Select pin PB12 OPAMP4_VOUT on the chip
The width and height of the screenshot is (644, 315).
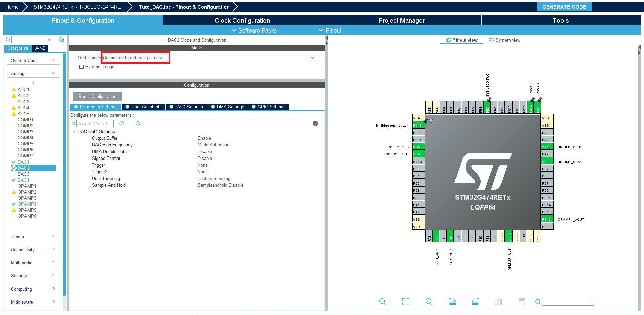coord(547,219)
